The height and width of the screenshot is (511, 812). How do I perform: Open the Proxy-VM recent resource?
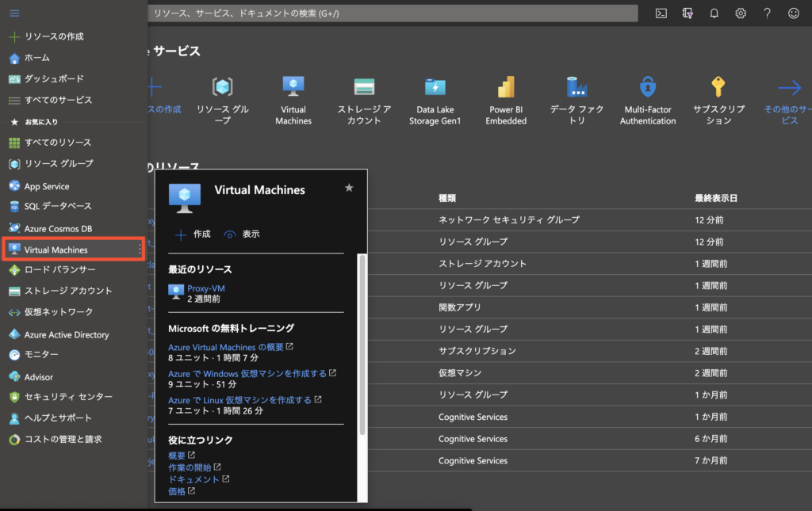pyautogui.click(x=205, y=288)
